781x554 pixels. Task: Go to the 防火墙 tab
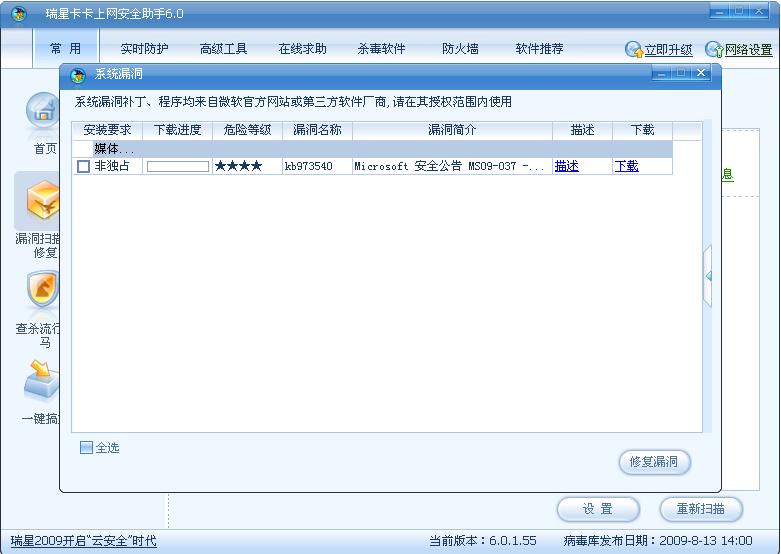tap(460, 49)
